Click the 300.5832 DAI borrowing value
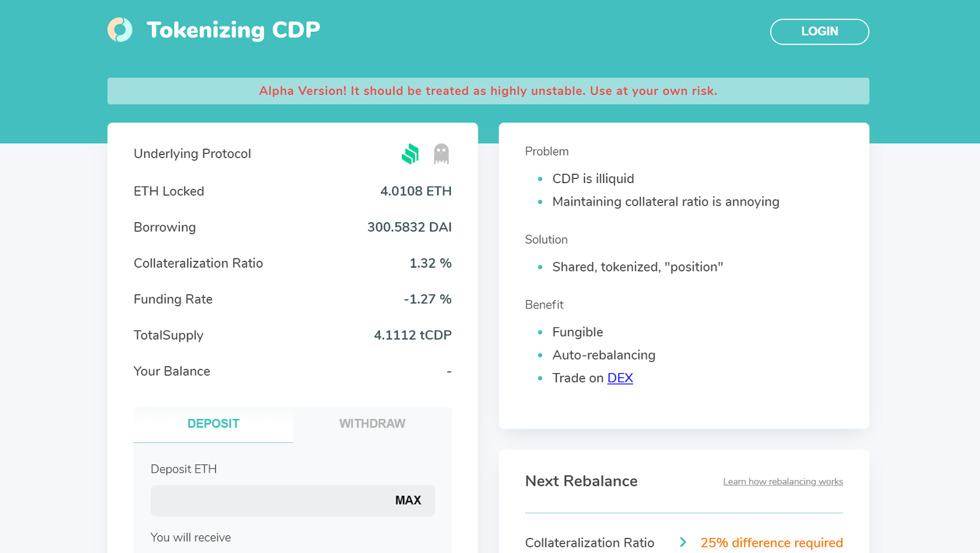Viewport: 980px width, 553px height. [x=409, y=227]
